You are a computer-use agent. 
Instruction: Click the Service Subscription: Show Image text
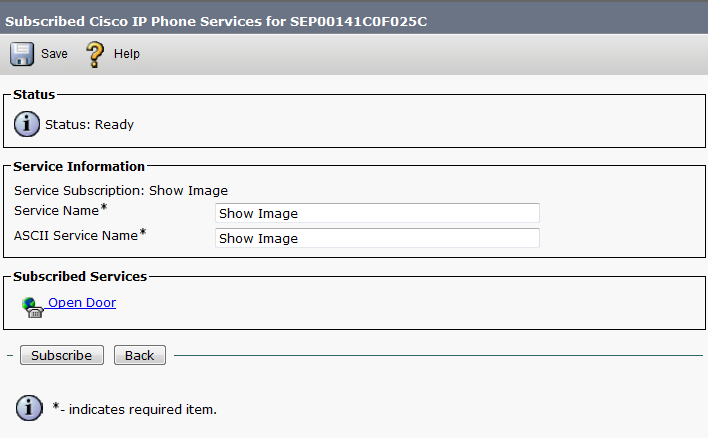pyautogui.click(x=121, y=190)
